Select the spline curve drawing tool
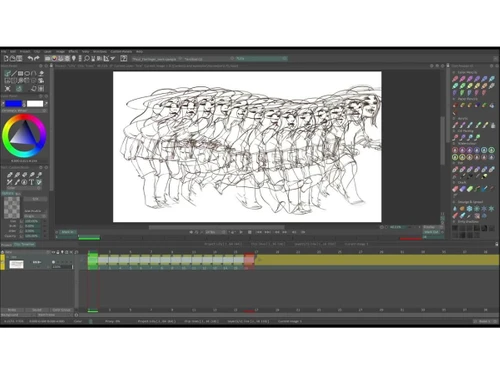The height and width of the screenshot is (375, 500). 34,73
